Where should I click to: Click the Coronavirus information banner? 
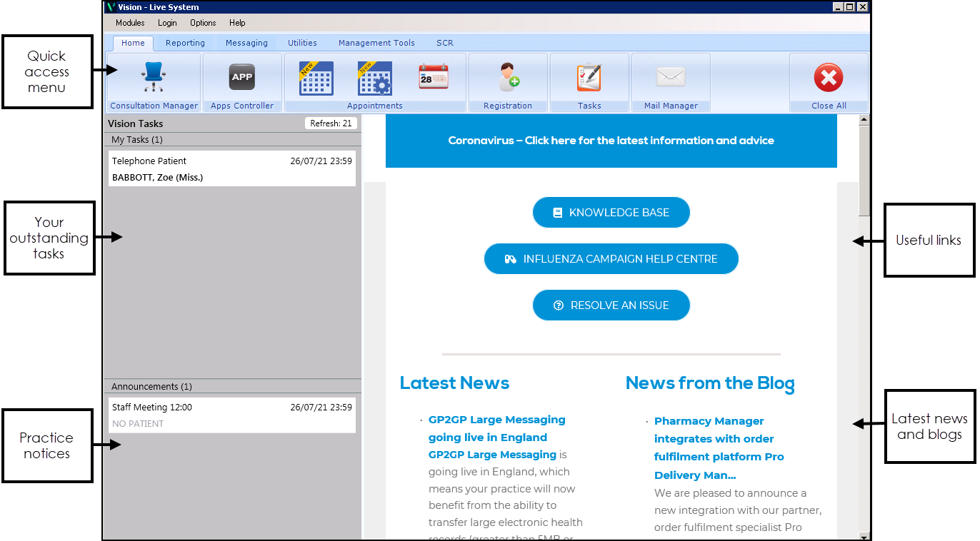(611, 141)
